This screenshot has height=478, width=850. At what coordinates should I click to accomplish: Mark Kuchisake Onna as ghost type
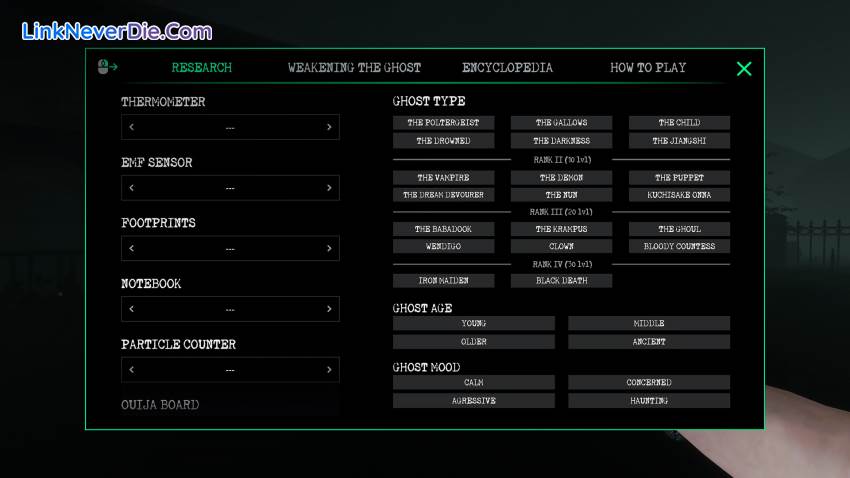(679, 195)
